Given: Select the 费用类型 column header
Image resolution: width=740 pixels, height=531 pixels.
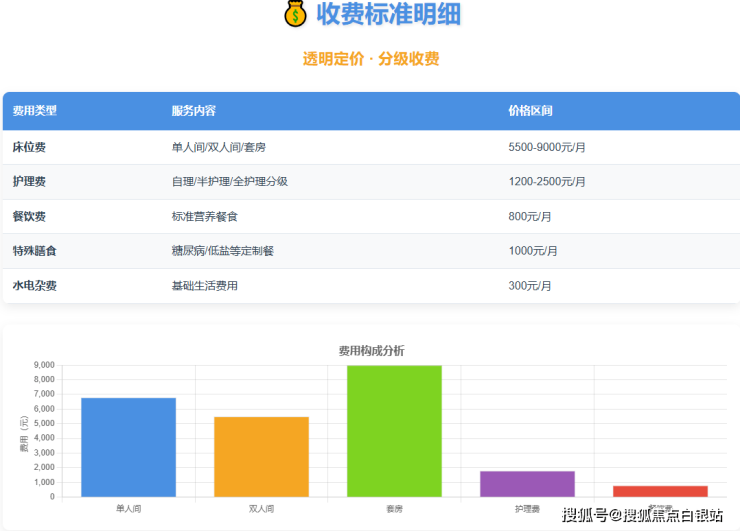Looking at the screenshot, I should point(35,111).
